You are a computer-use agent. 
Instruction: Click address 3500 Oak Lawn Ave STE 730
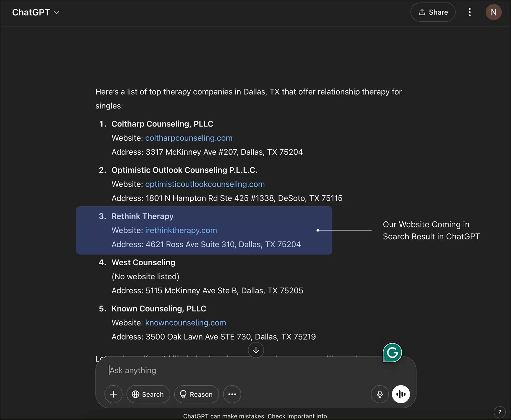(x=214, y=337)
